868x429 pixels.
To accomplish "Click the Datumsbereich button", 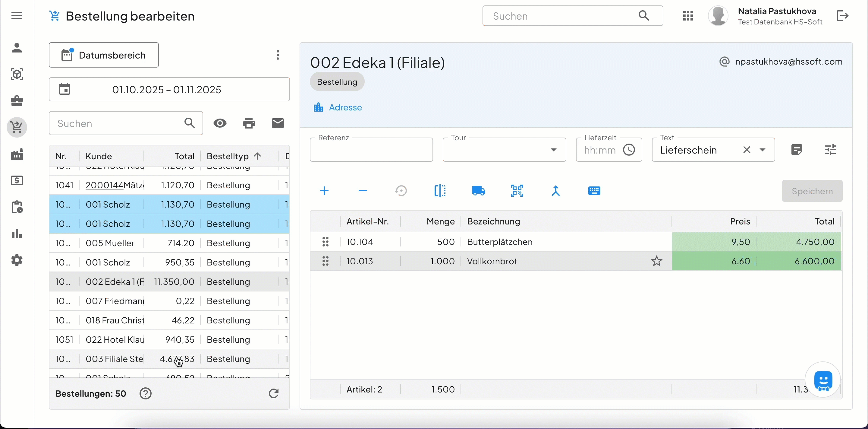I will click(x=104, y=55).
